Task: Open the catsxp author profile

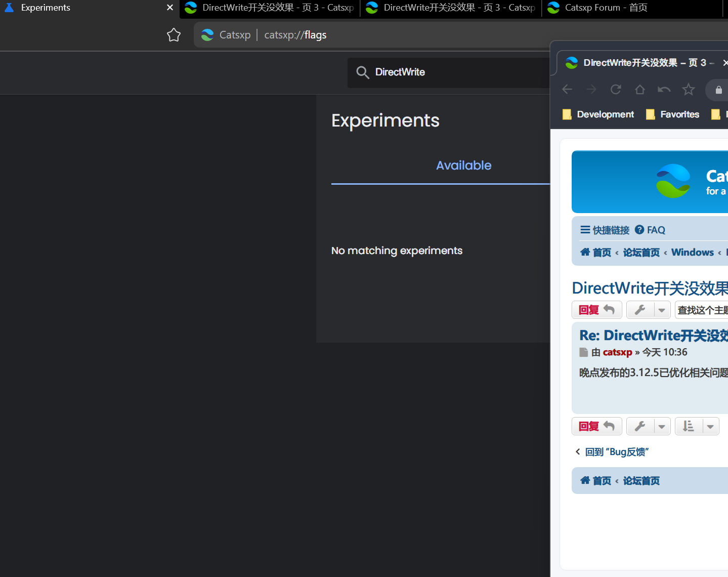Action: point(617,352)
